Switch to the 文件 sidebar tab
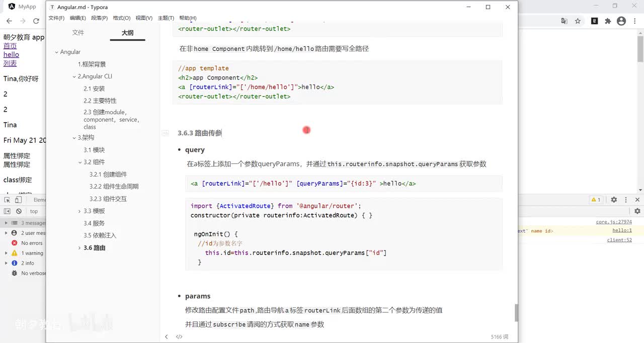Screen dimensions: 644x343 pos(78,33)
